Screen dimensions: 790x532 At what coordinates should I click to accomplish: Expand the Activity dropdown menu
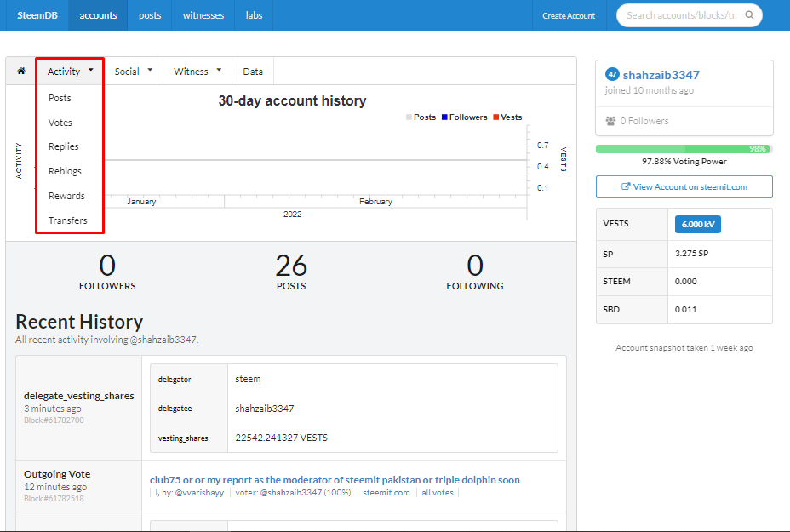tap(70, 71)
